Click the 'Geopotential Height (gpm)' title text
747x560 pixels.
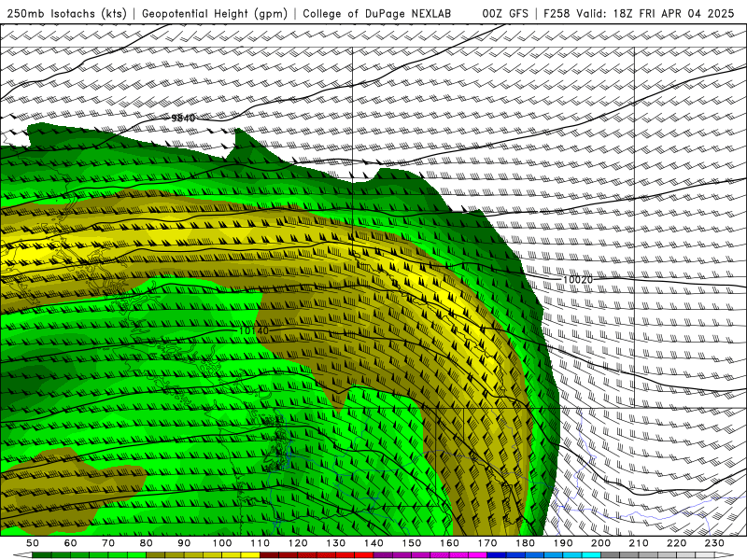click(215, 14)
